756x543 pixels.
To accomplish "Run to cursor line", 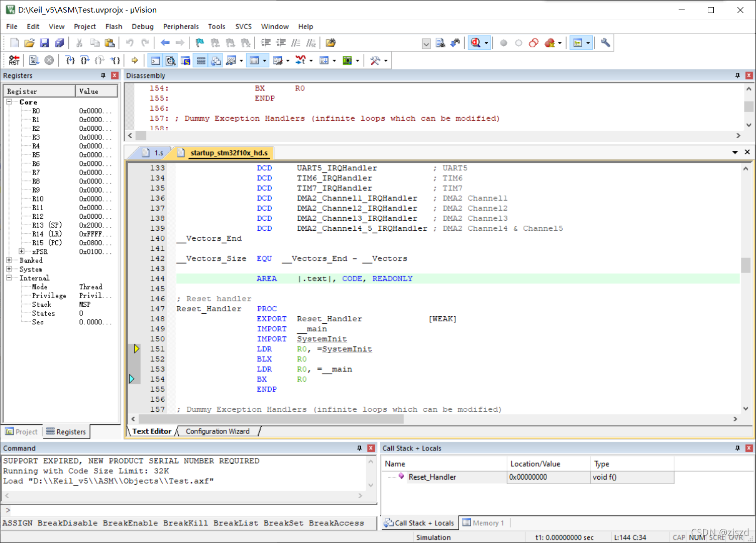I will point(115,61).
